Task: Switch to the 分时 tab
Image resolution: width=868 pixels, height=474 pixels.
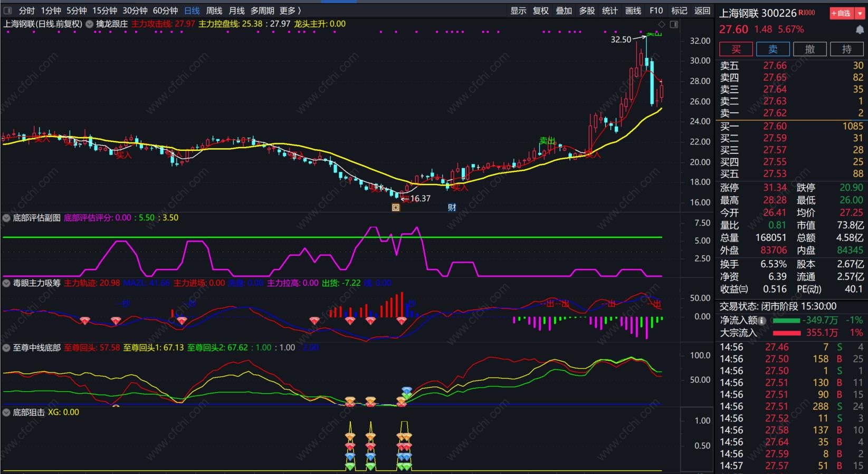Action: click(x=26, y=11)
